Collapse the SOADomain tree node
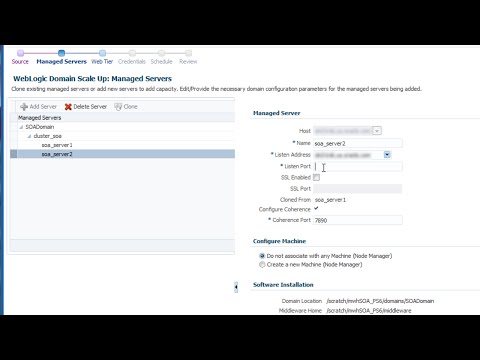Screen dimensions: 480x360 (21, 127)
